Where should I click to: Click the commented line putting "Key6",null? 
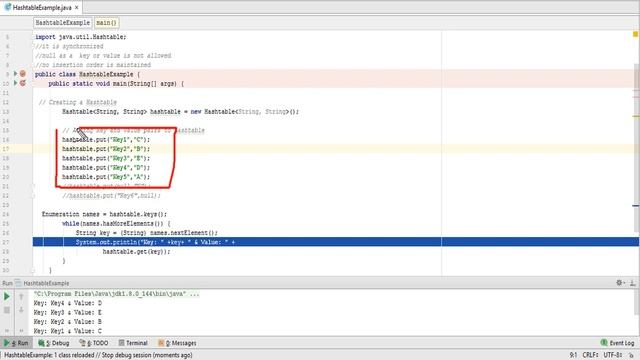[x=111, y=196]
